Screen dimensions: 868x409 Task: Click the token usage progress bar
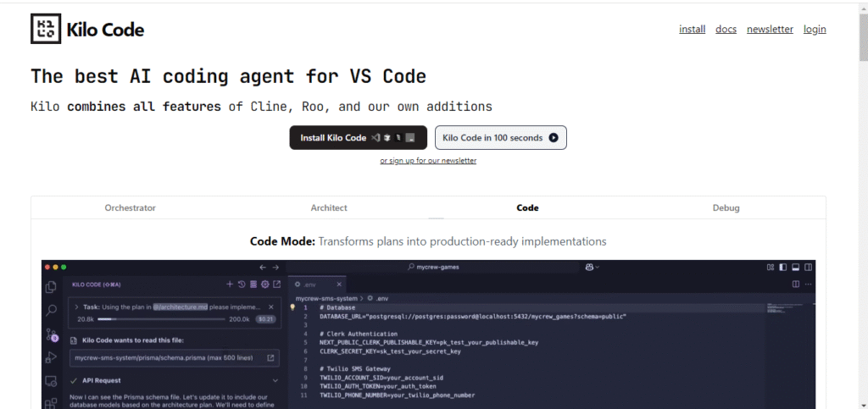(x=161, y=319)
